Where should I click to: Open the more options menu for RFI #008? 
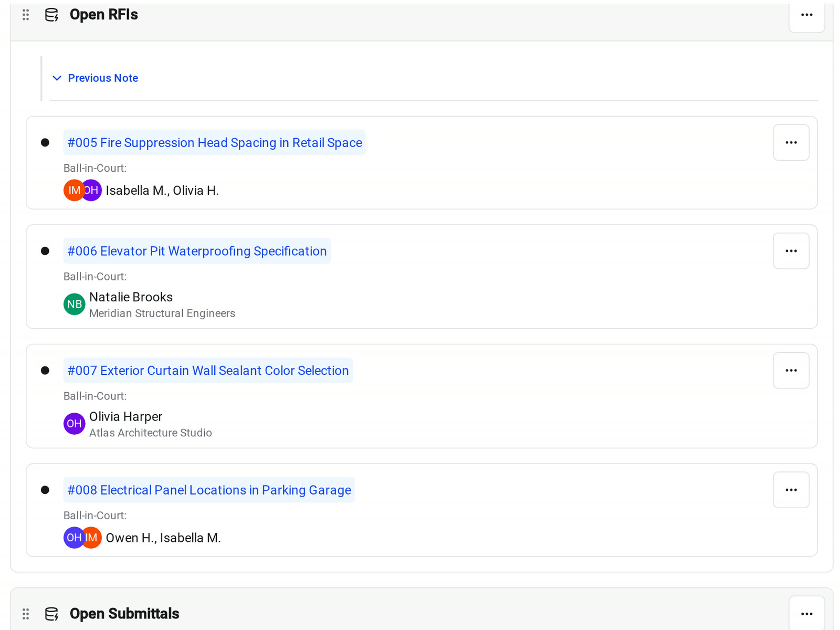791,490
